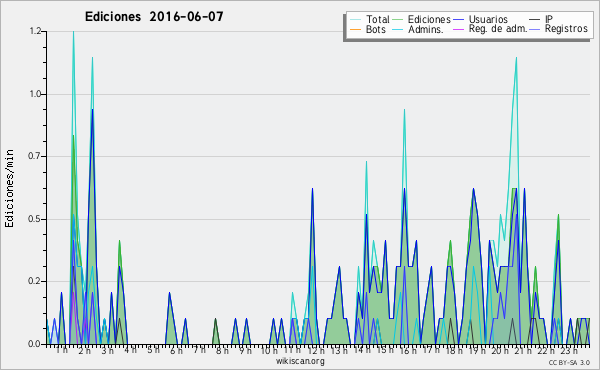Screen dimensions: 600x370
Task: Click the 0.5 y-axis value label
Action: tap(35, 219)
